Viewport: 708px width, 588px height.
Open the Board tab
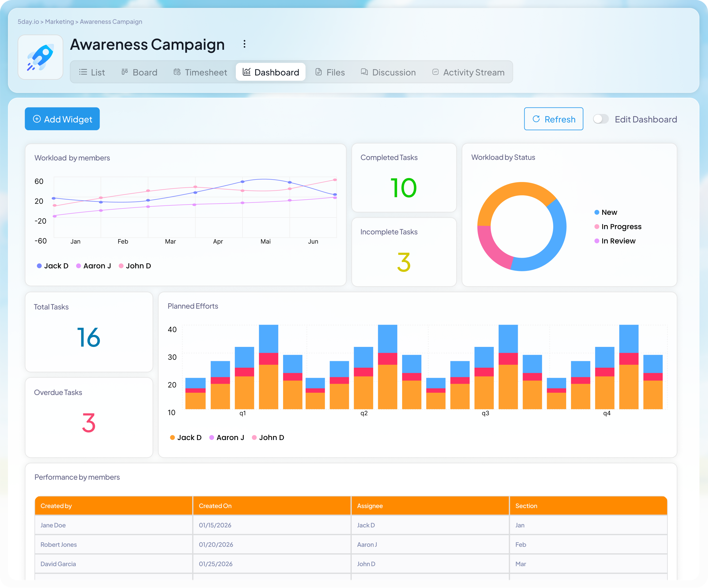[139, 72]
